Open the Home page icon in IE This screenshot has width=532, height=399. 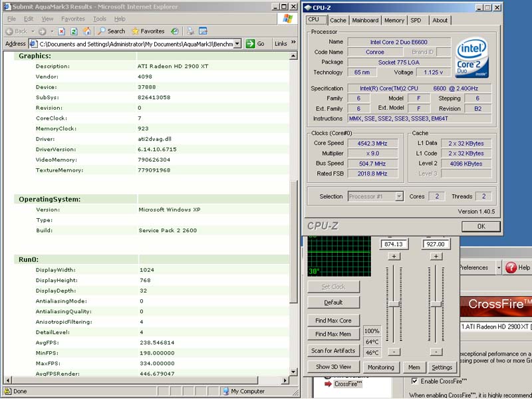pos(87,31)
